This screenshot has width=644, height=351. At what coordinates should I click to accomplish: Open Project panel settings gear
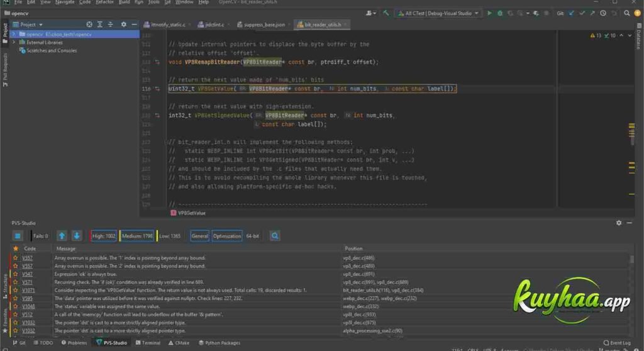click(124, 25)
